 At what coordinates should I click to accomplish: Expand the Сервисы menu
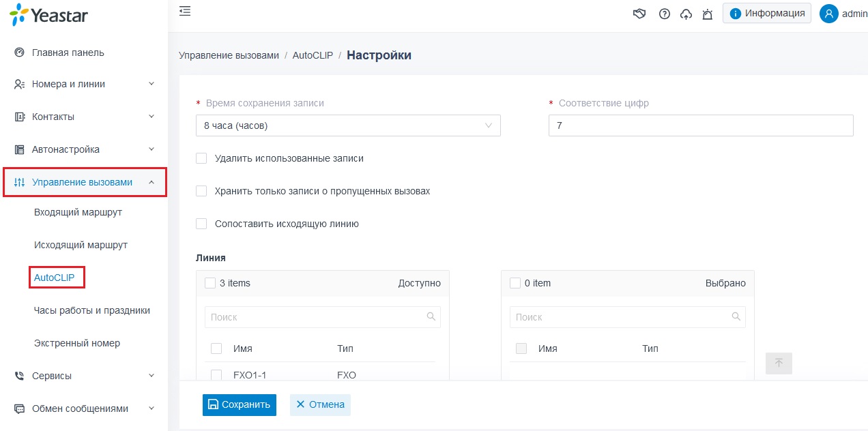(151, 376)
